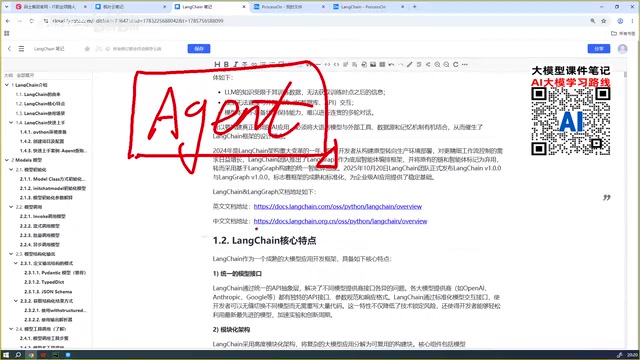640x360 pixels.
Task: Collapse outline section 2.3 chevron
Action: [x=11, y=254]
